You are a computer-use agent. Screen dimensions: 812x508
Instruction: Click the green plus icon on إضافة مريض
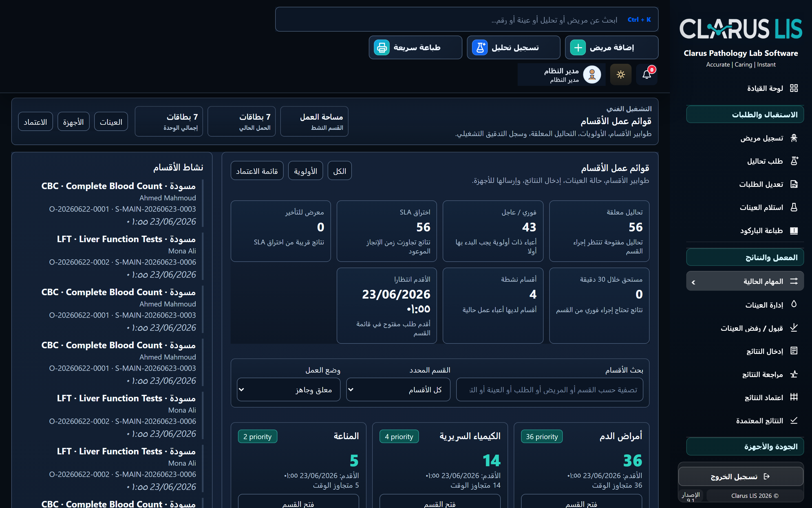pyautogui.click(x=578, y=48)
